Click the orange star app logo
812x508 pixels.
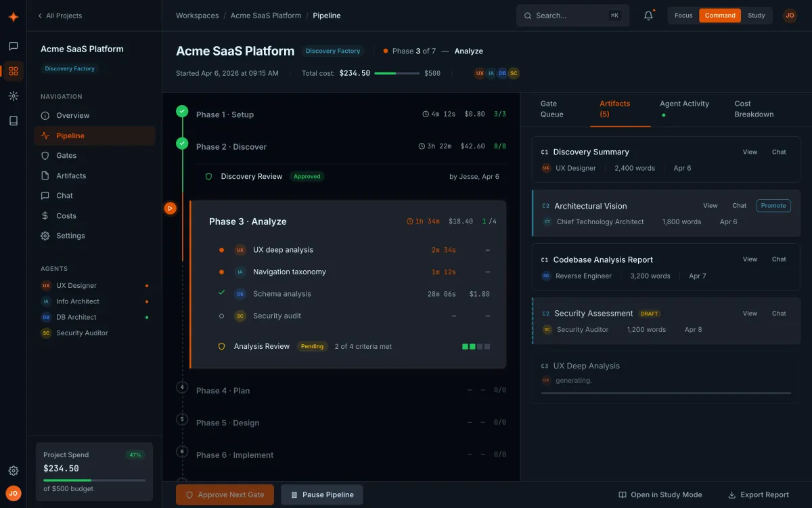(13, 17)
